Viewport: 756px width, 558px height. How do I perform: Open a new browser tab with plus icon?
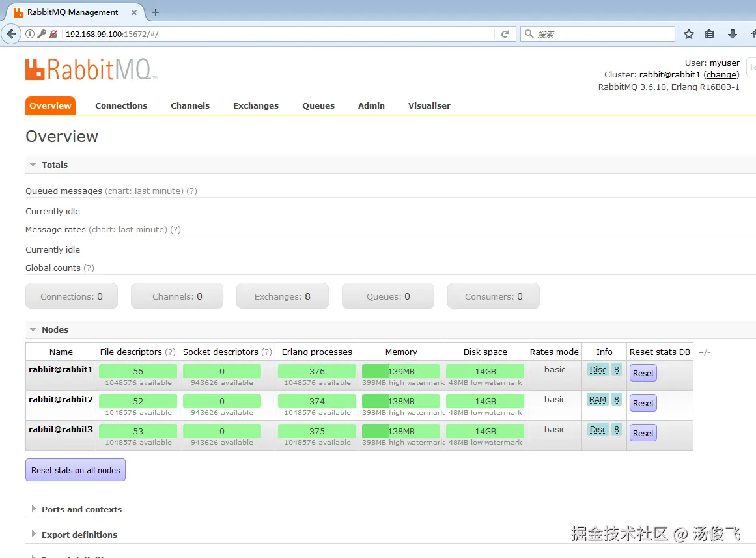coord(155,12)
